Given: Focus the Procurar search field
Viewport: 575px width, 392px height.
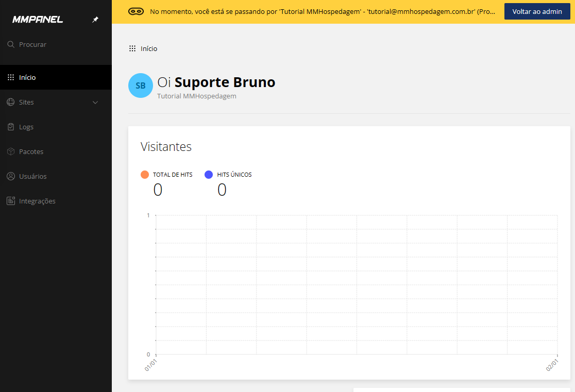Looking at the screenshot, I should tap(56, 44).
